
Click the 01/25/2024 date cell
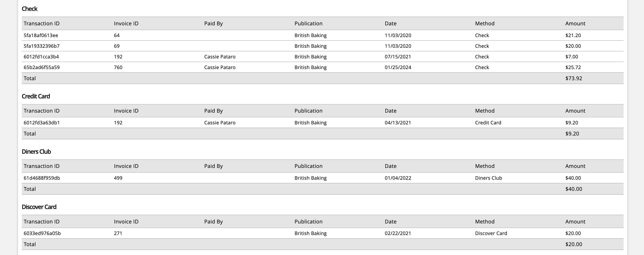click(x=398, y=68)
